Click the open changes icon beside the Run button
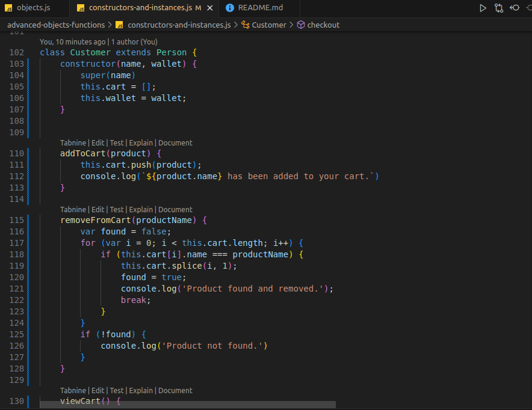Image resolution: width=532 pixels, height=410 pixels. click(498, 8)
